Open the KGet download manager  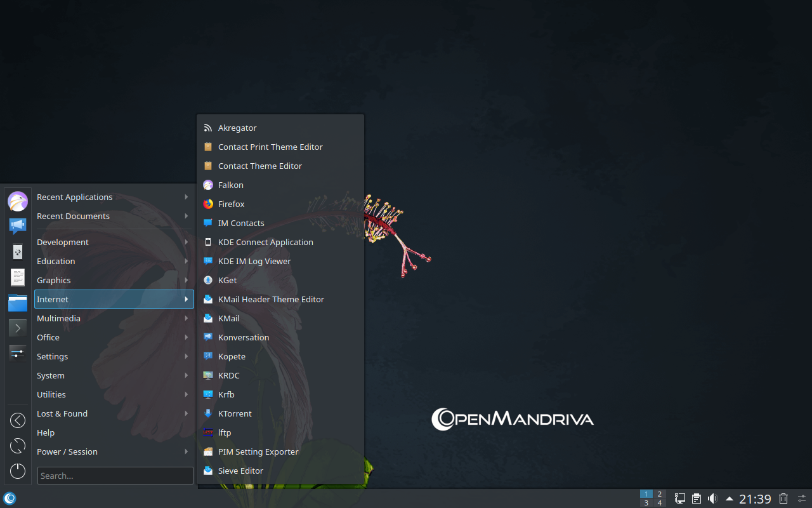tap(227, 280)
